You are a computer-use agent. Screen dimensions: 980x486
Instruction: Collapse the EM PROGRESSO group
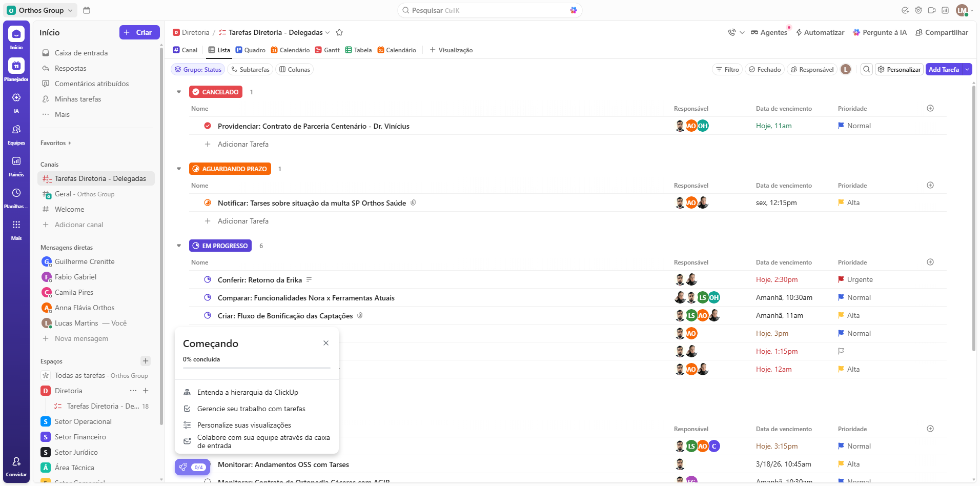[179, 246]
